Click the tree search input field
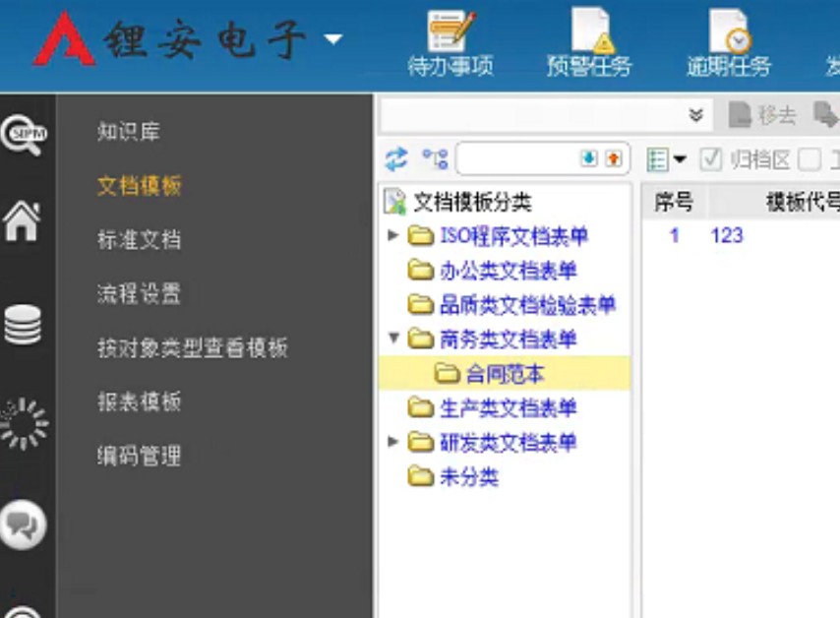 tap(516, 158)
